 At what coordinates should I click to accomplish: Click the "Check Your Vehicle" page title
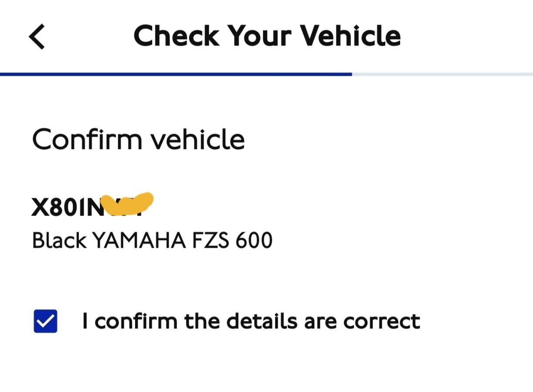[x=267, y=36]
